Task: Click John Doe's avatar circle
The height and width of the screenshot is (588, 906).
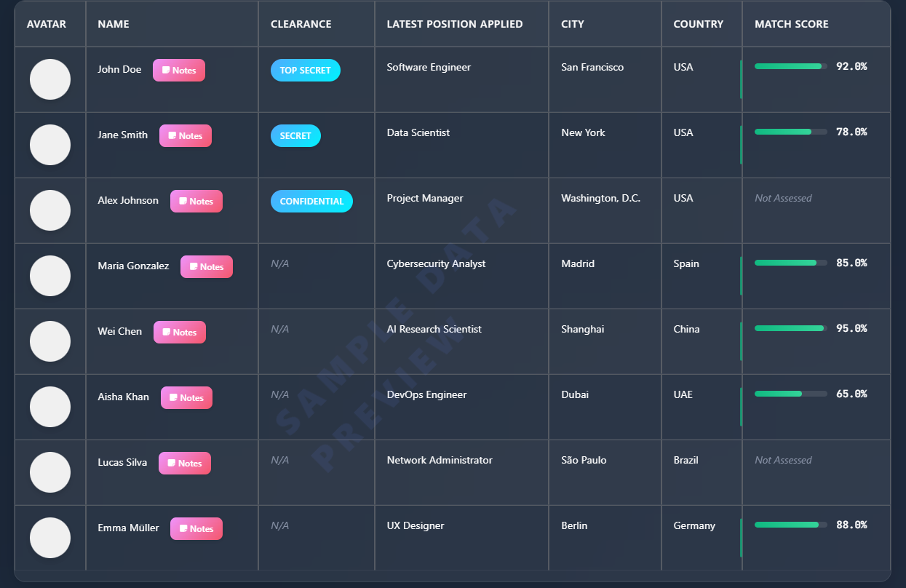Action: (x=49, y=79)
